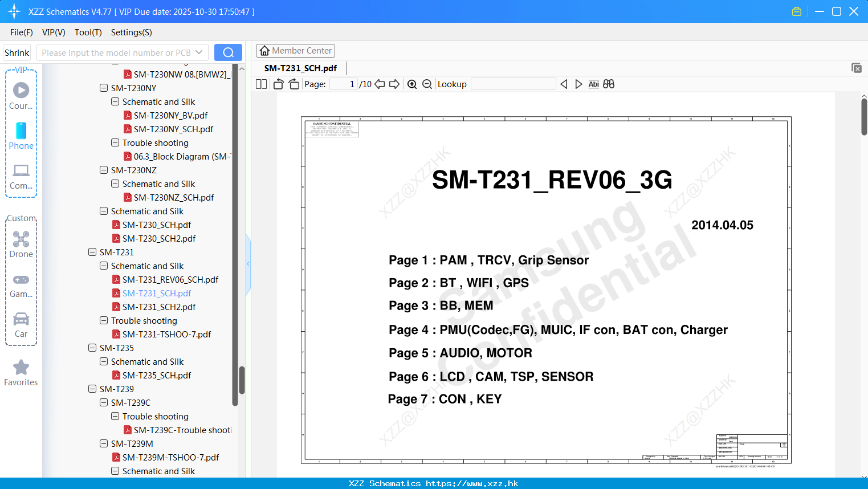Collapse left panel with splitter handle
The height and width of the screenshot is (489, 868).
[x=248, y=264]
